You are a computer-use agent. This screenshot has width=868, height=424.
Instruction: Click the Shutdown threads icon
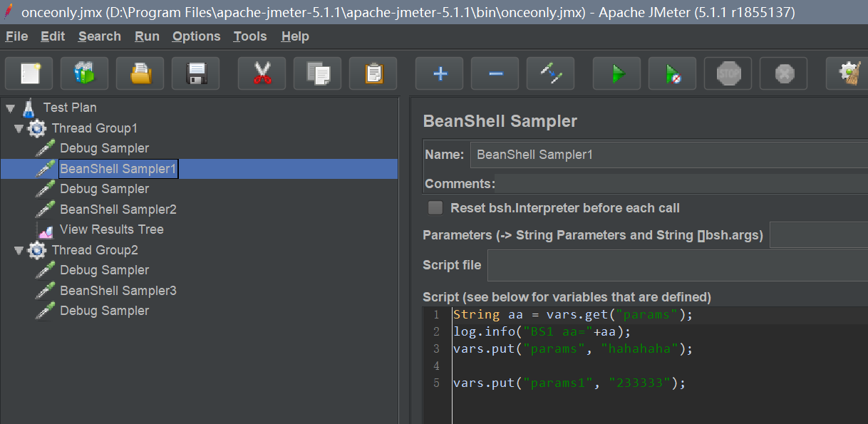point(784,73)
